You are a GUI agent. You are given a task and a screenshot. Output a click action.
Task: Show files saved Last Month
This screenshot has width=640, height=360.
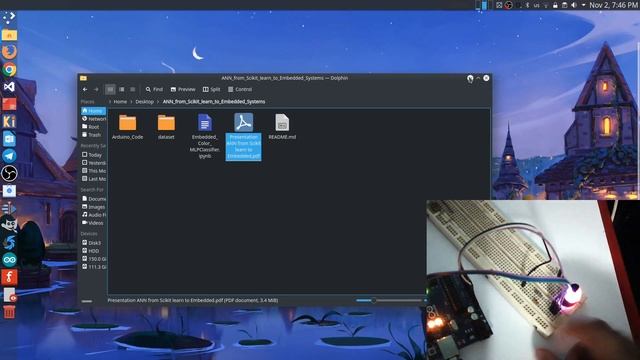(x=93, y=179)
